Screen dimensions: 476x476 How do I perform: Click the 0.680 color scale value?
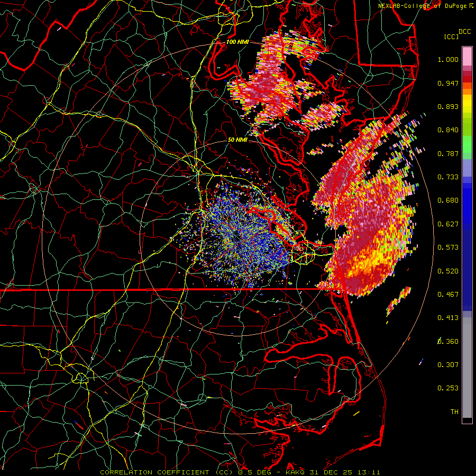tap(448, 200)
